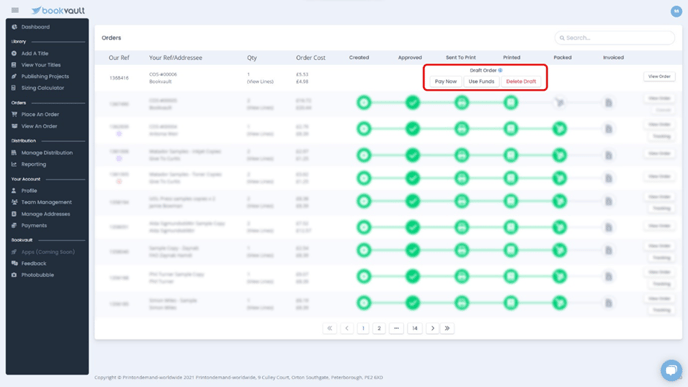Screen dimensions: 688x387
Task: Select page 2 in pagination
Action: click(x=379, y=328)
